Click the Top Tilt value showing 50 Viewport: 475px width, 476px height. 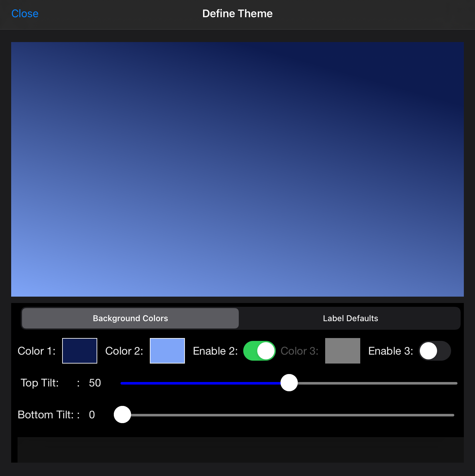tap(94, 383)
